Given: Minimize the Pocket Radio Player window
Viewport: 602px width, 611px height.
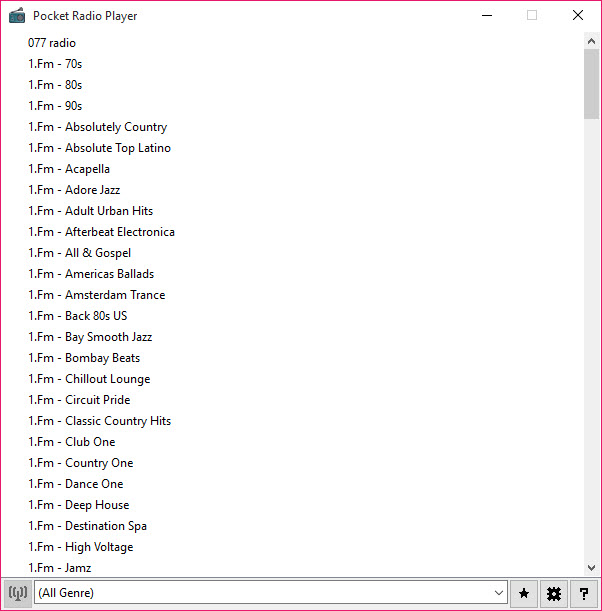Looking at the screenshot, I should (487, 16).
